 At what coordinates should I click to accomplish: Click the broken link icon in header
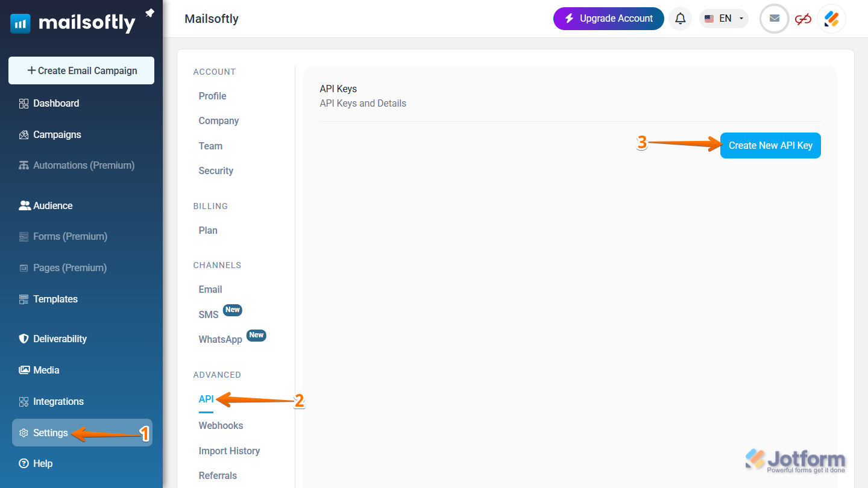click(803, 19)
